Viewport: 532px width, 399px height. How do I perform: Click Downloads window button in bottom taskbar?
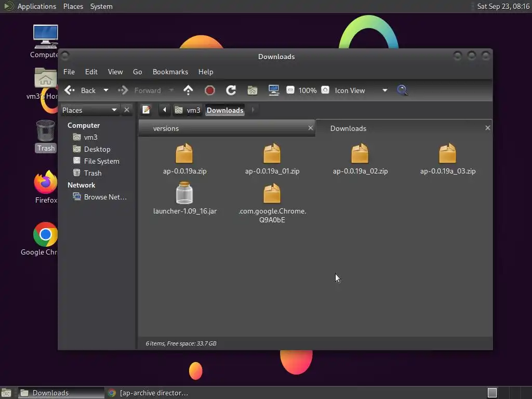(61, 393)
